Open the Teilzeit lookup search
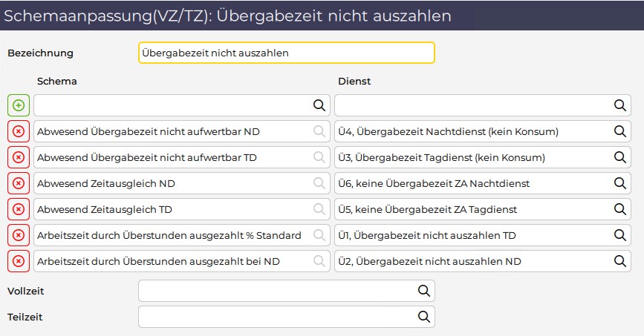Viewport: 644px width, 336px height. click(424, 317)
